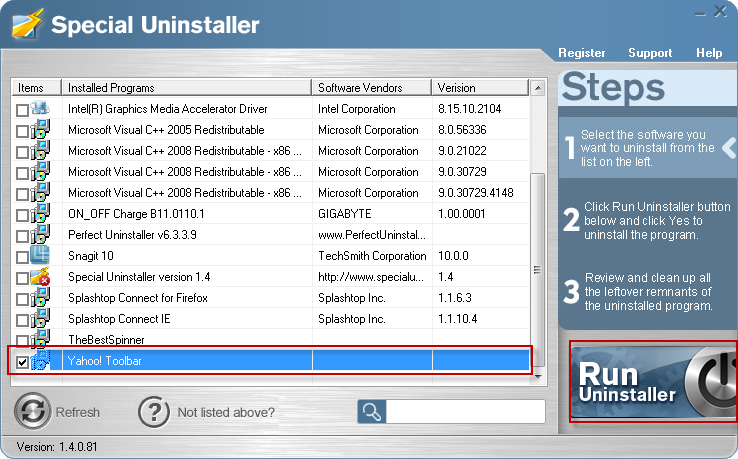Click the Intel Corporation vendor cell
Image resolution: width=738 pixels, height=459 pixels.
point(356,109)
